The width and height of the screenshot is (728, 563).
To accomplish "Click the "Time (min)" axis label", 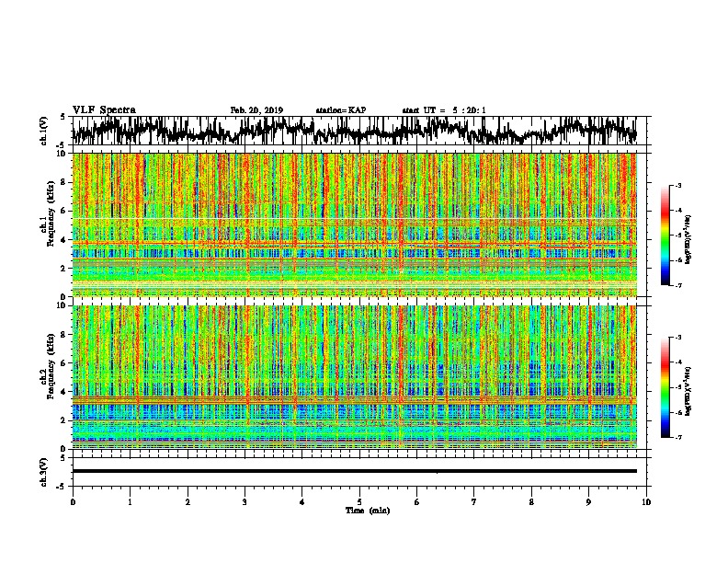I will click(x=368, y=511).
